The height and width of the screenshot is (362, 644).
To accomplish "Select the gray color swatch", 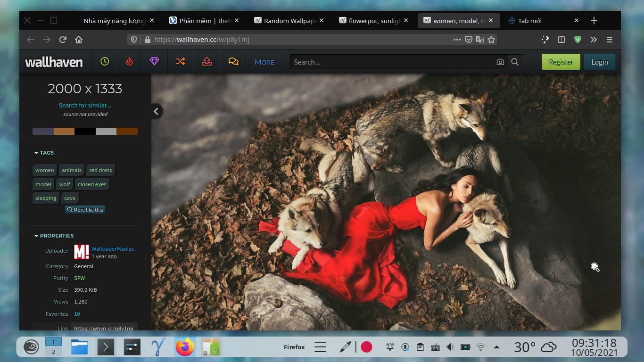I will point(106,132).
